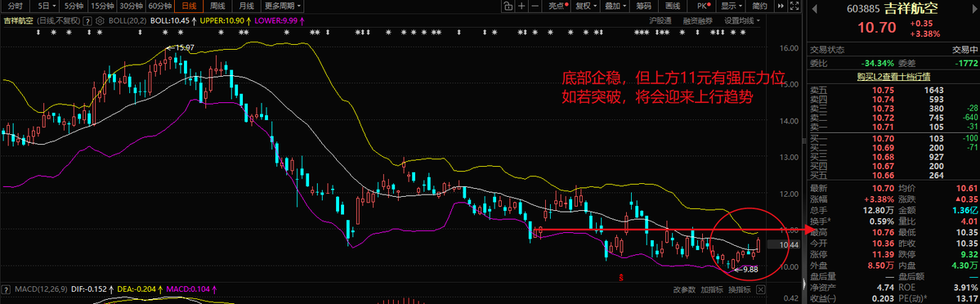Click the 交易状态 trading status row
The width and height of the screenshot is (980, 304).
pos(893,49)
